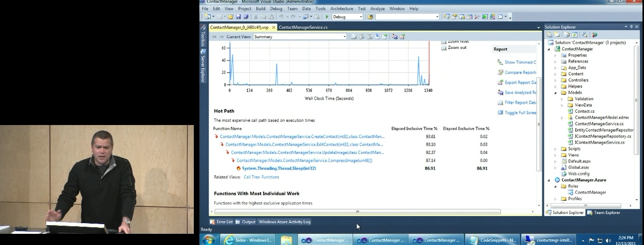This screenshot has width=644, height=245.
Task: Click the horizontal scrollbar of the report
Action: 358,211
